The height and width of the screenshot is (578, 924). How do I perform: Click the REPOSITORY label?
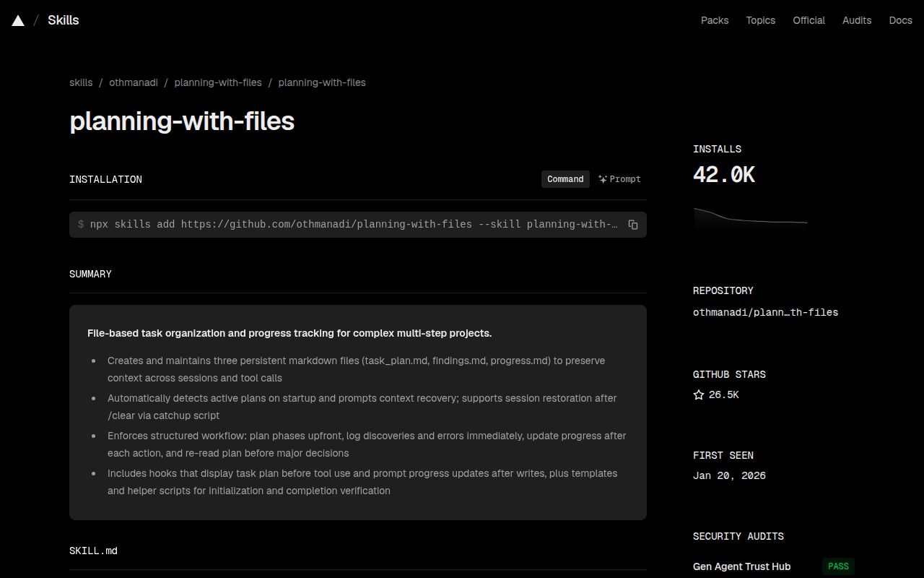coord(723,290)
